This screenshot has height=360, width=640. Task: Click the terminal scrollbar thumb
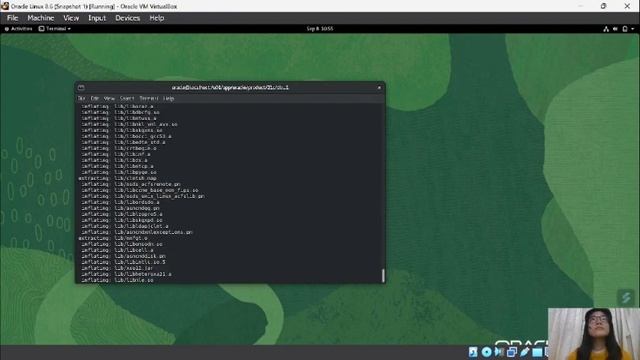(x=383, y=276)
